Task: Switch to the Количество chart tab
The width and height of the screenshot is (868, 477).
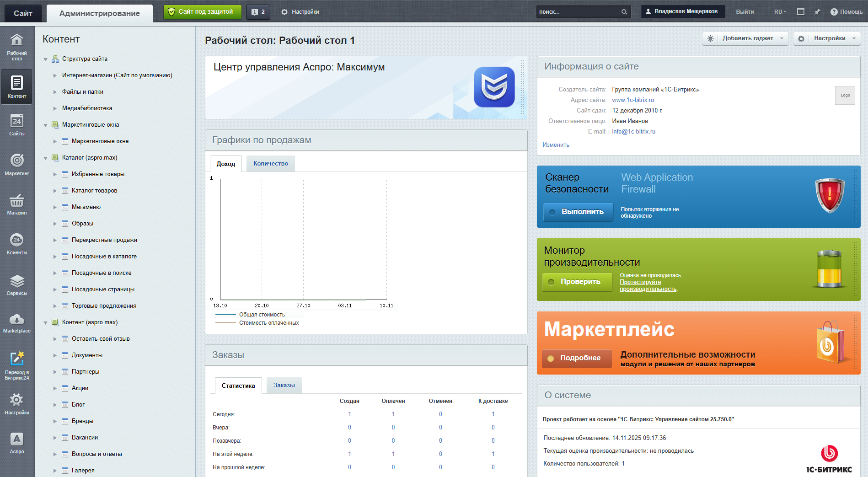Action: 271,164
